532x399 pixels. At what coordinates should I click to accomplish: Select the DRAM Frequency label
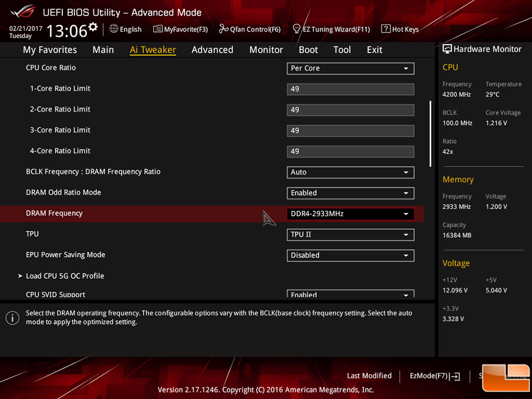[54, 213]
